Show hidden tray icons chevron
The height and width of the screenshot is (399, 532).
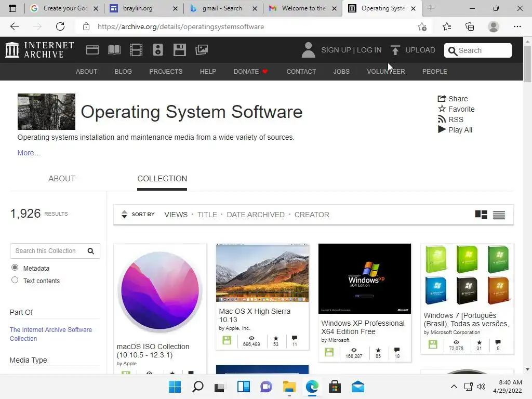pyautogui.click(x=454, y=387)
